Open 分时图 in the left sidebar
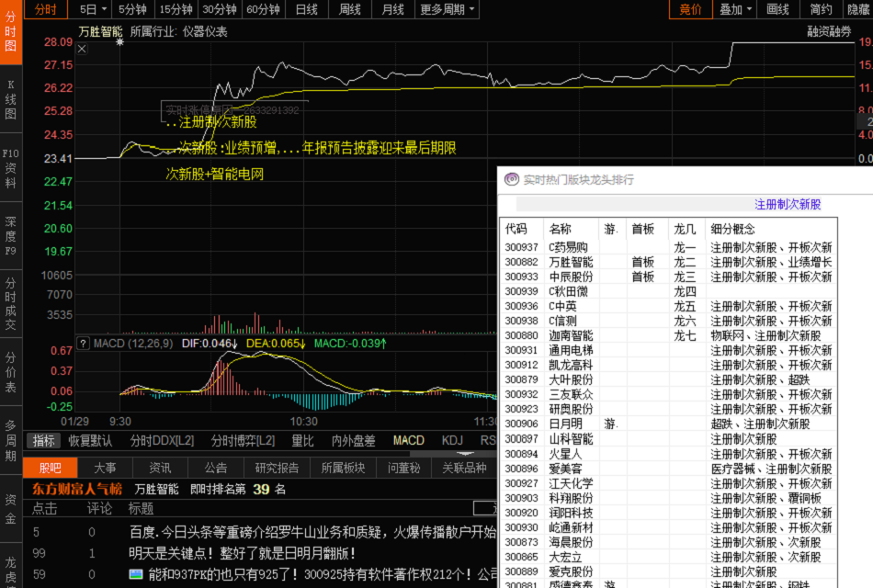 [11, 31]
